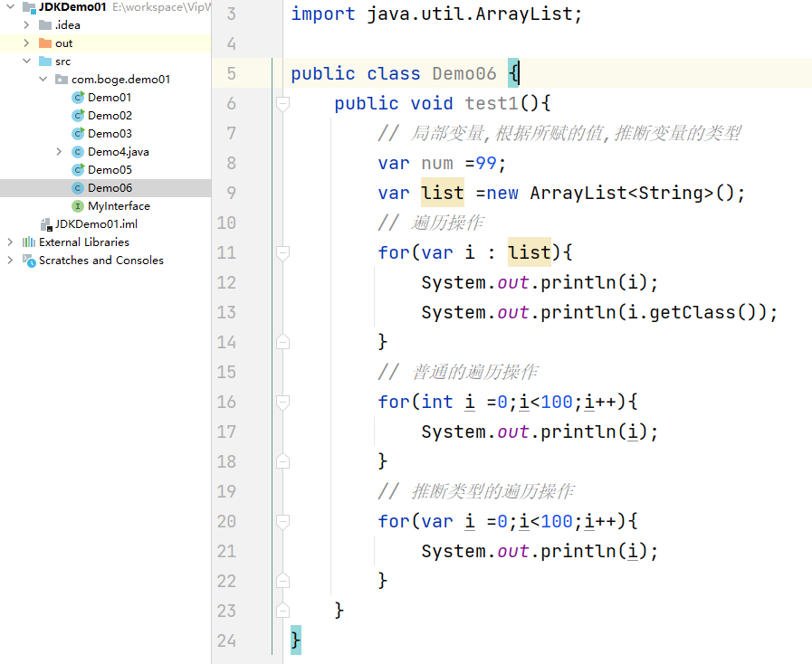The width and height of the screenshot is (812, 664).
Task: Click 'ArrayList<String>' on line 9
Action: (621, 193)
